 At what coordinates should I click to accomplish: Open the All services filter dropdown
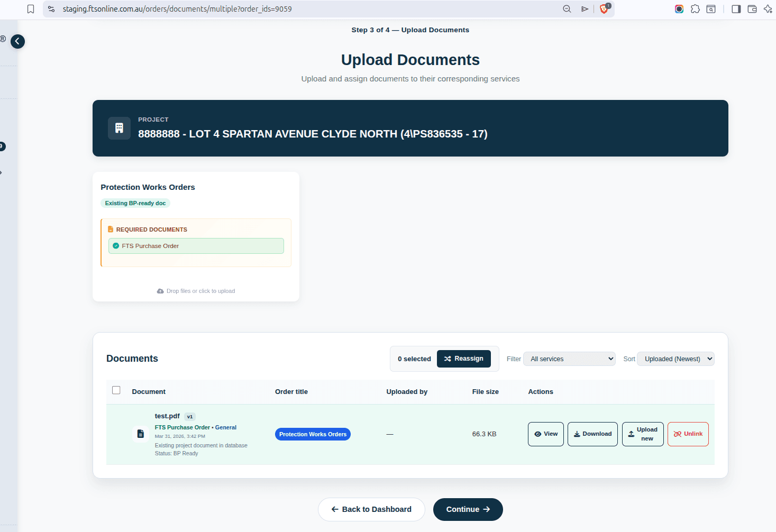pyautogui.click(x=569, y=359)
